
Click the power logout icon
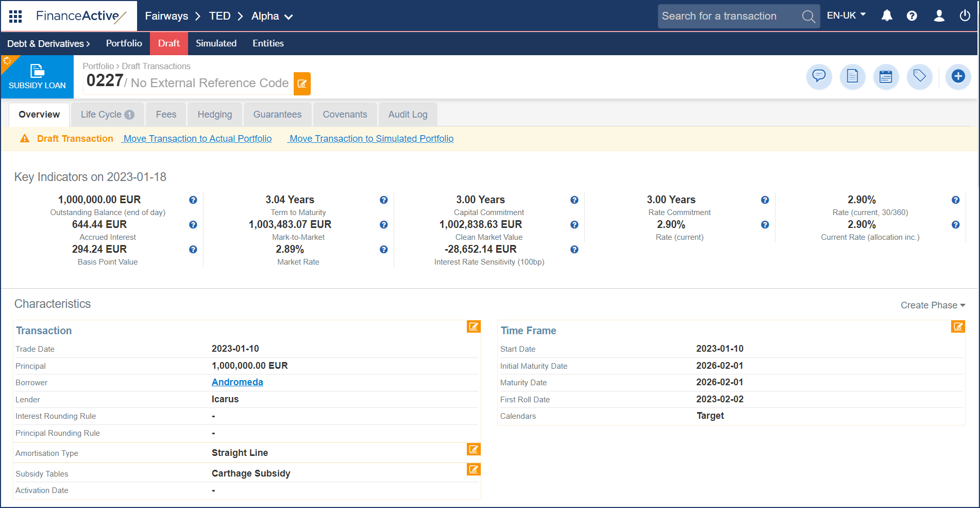[965, 16]
